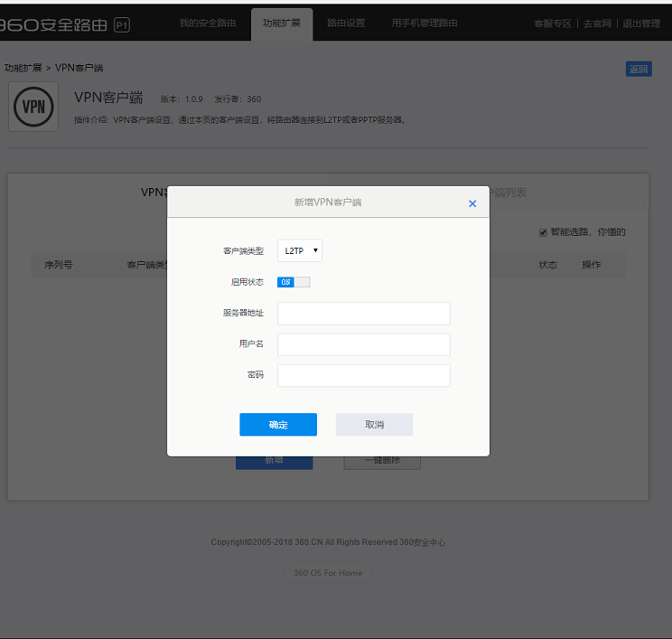The width and height of the screenshot is (672, 639).
Task: Open the 客户端类型 L2TP dropdown
Action: (x=299, y=250)
